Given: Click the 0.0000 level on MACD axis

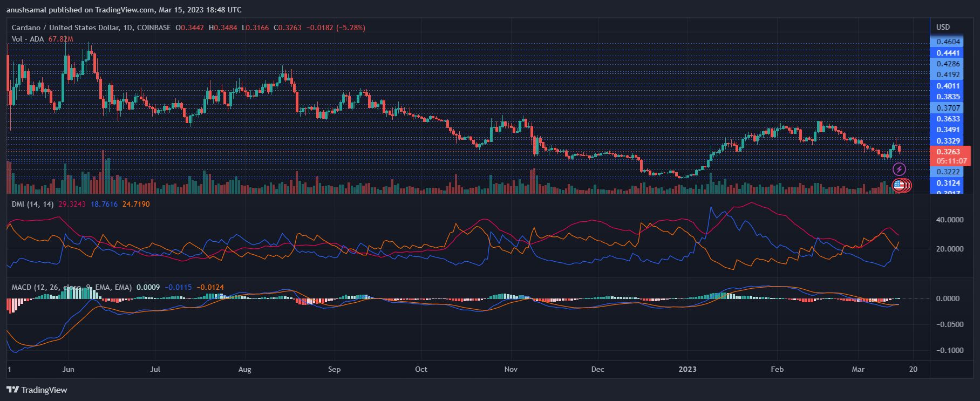Looking at the screenshot, I should click(948, 298).
